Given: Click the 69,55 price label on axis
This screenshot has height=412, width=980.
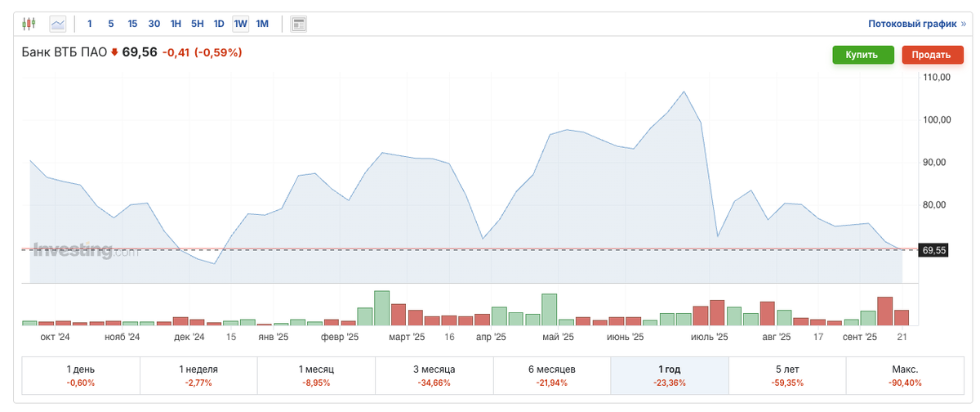Looking at the screenshot, I should [x=933, y=250].
